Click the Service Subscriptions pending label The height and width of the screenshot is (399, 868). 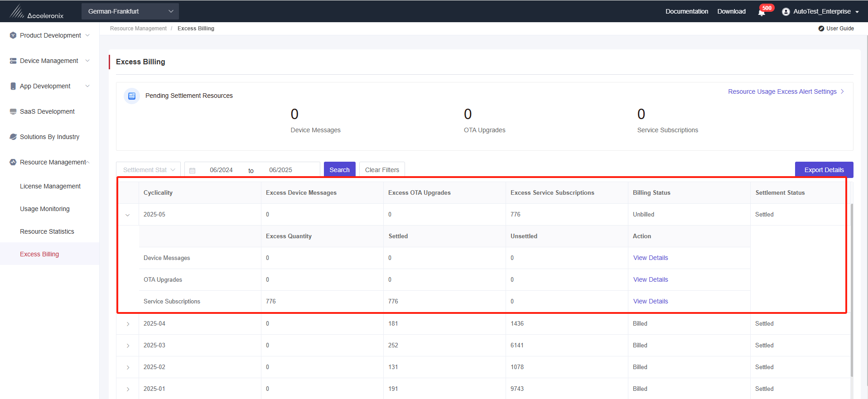667,130
